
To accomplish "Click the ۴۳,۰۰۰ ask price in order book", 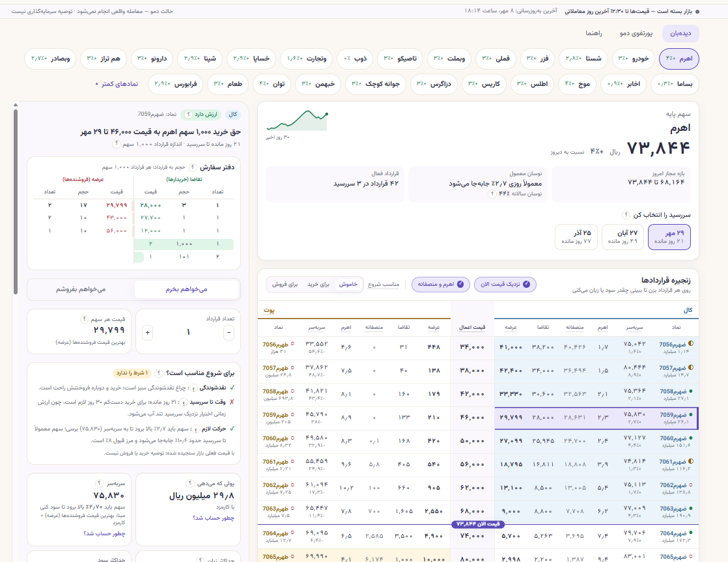I will pyautogui.click(x=116, y=218).
